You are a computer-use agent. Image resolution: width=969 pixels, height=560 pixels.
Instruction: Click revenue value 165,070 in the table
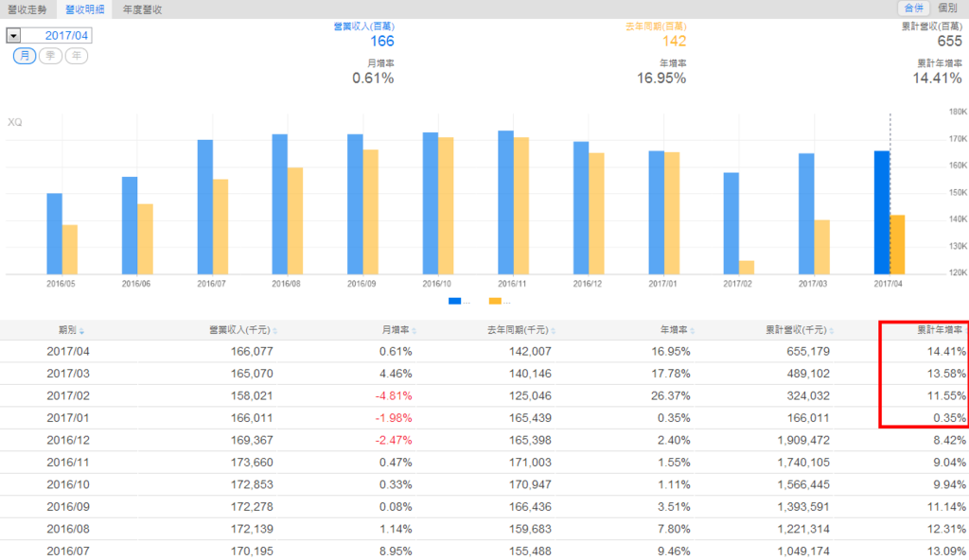point(252,374)
